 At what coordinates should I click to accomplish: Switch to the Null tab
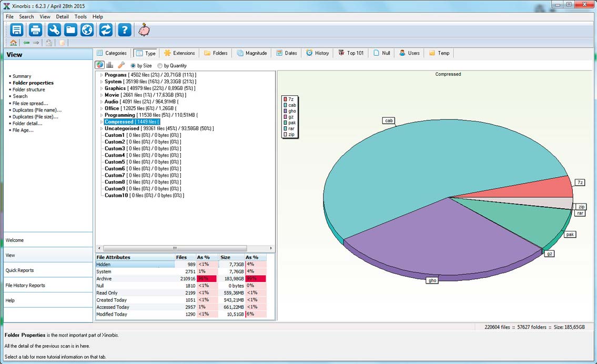(382, 53)
